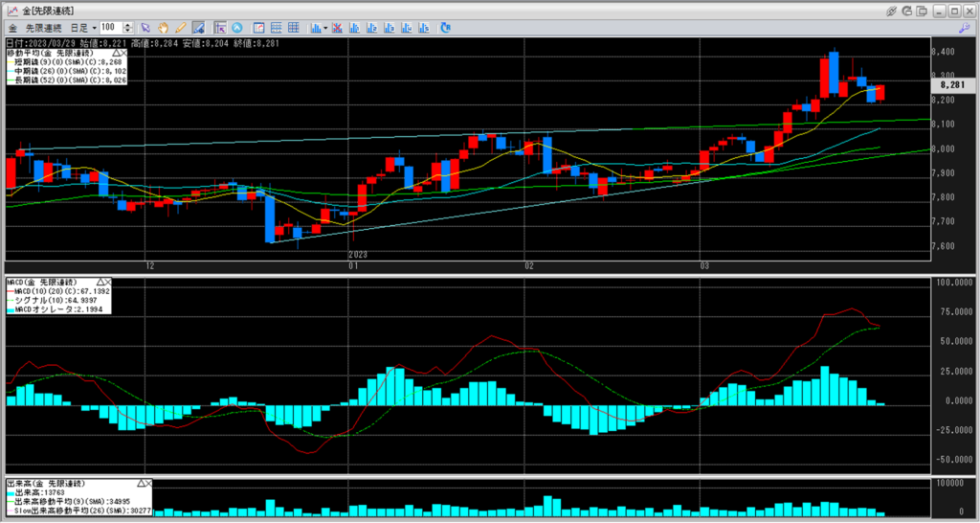This screenshot has width=980, height=523.
Task: Click the circular blue up-arrow icon
Action: 237,27
